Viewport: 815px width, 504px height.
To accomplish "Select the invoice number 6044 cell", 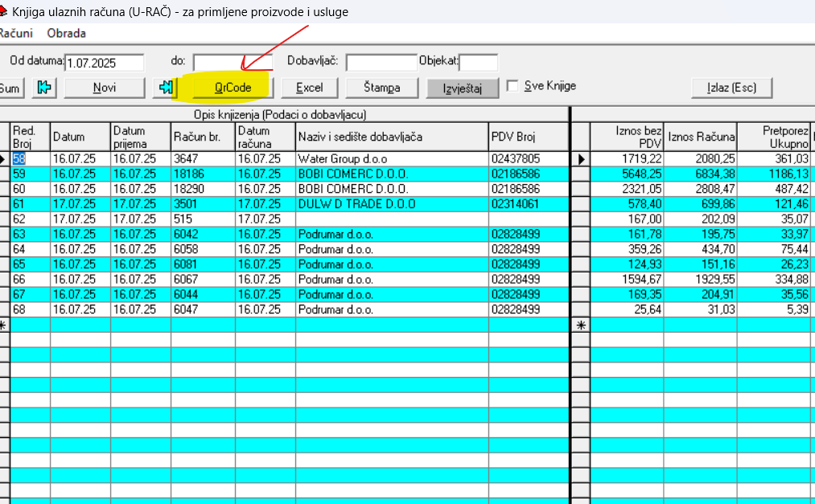I will coord(203,294).
